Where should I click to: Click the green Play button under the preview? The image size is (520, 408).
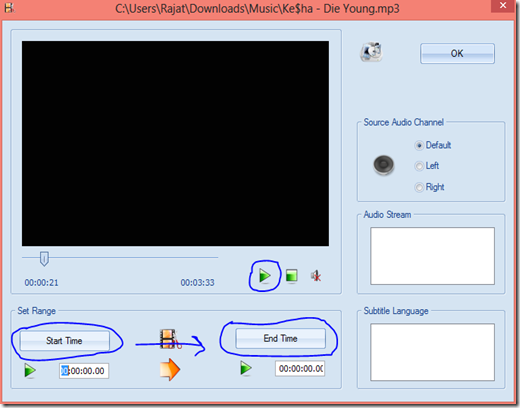click(265, 276)
